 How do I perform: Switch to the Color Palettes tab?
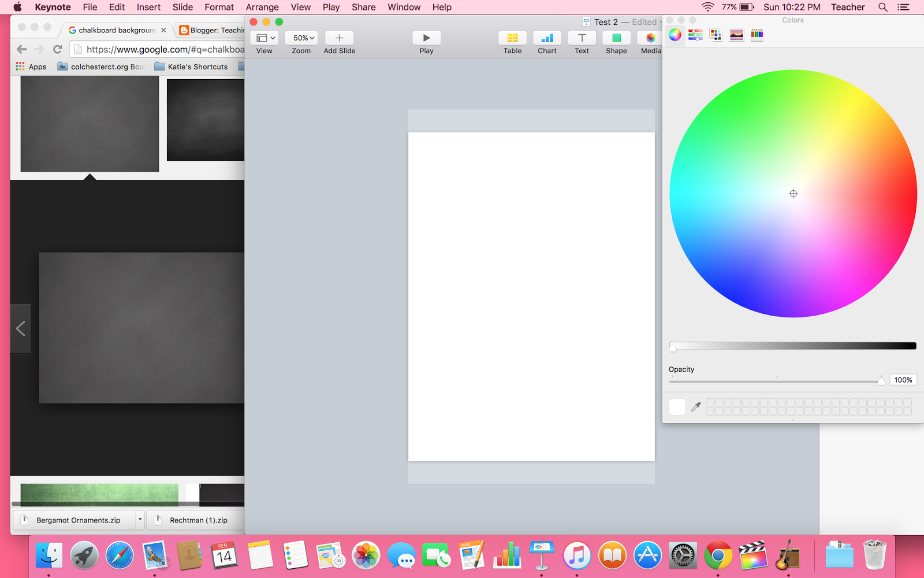click(716, 35)
